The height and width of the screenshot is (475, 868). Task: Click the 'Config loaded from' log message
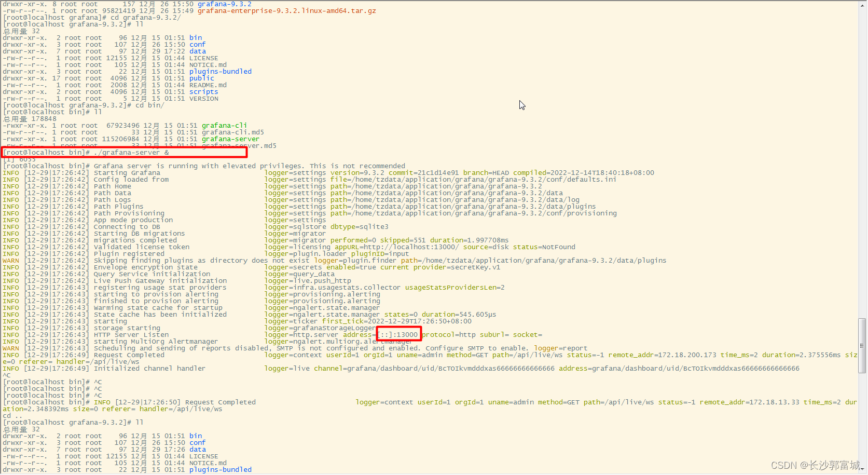[131, 180]
